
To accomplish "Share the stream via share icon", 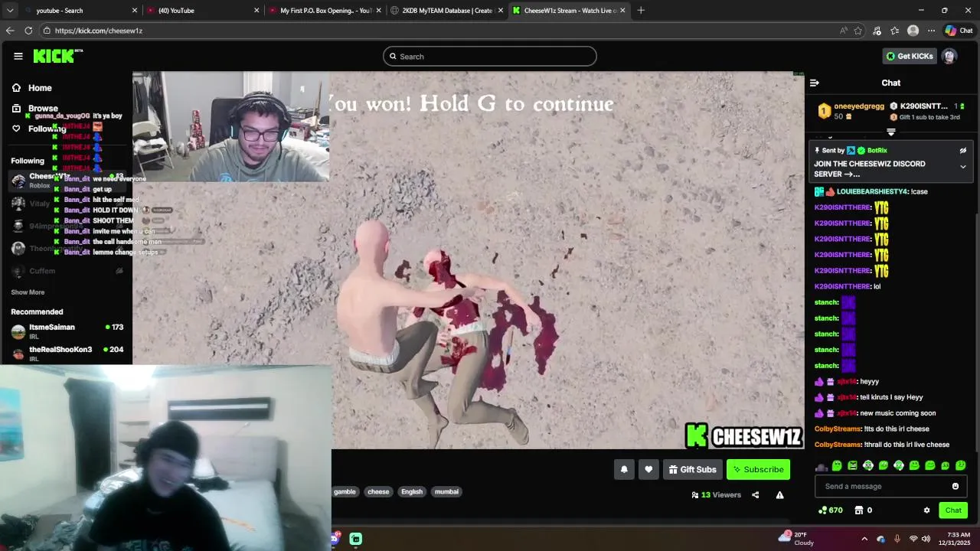I will coord(755,495).
